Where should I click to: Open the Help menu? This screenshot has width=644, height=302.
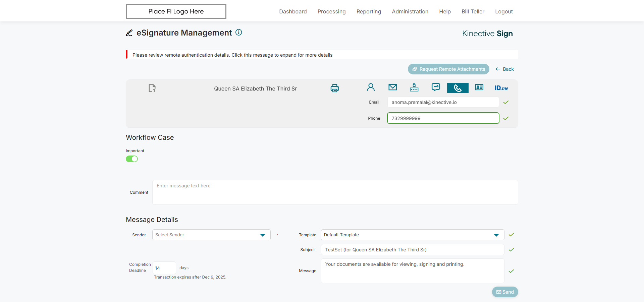(445, 11)
